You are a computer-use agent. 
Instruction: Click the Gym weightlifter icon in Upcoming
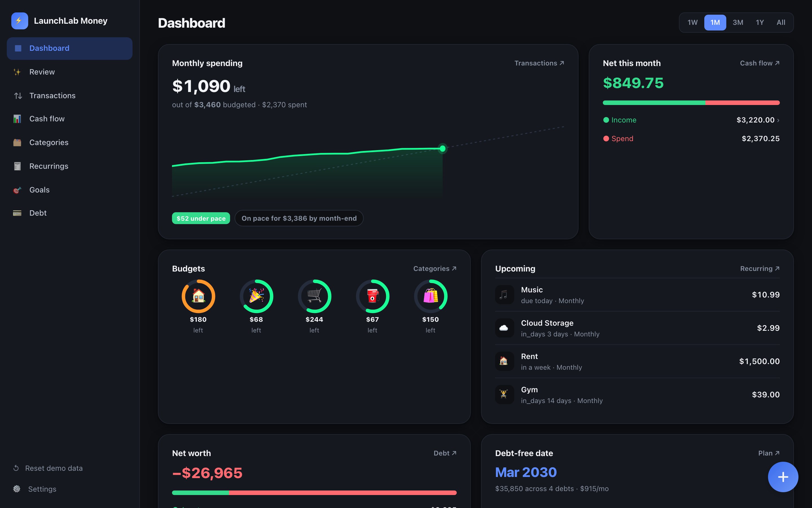(504, 395)
